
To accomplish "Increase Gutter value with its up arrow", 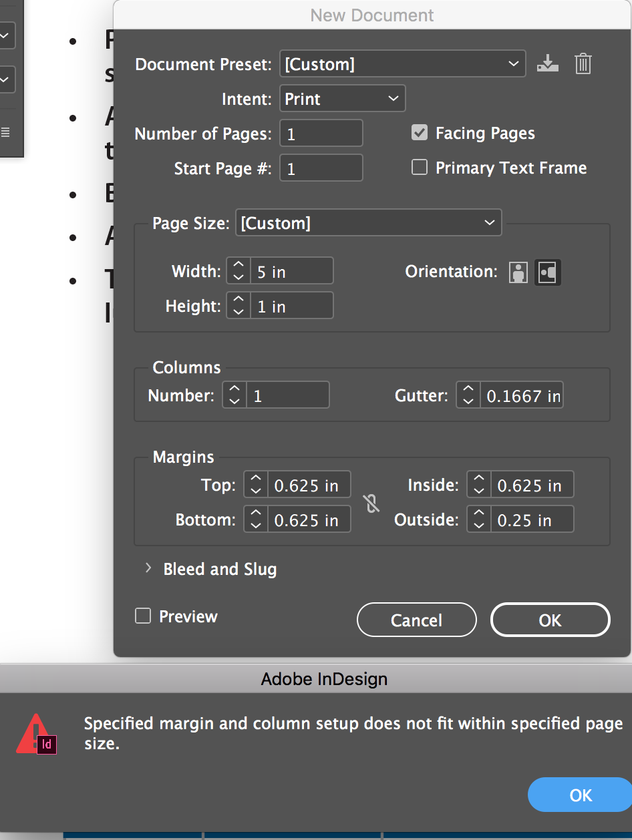I will [x=468, y=390].
